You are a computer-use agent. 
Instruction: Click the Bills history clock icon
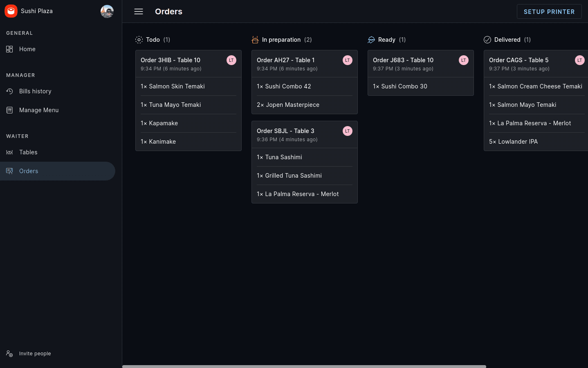pyautogui.click(x=9, y=91)
